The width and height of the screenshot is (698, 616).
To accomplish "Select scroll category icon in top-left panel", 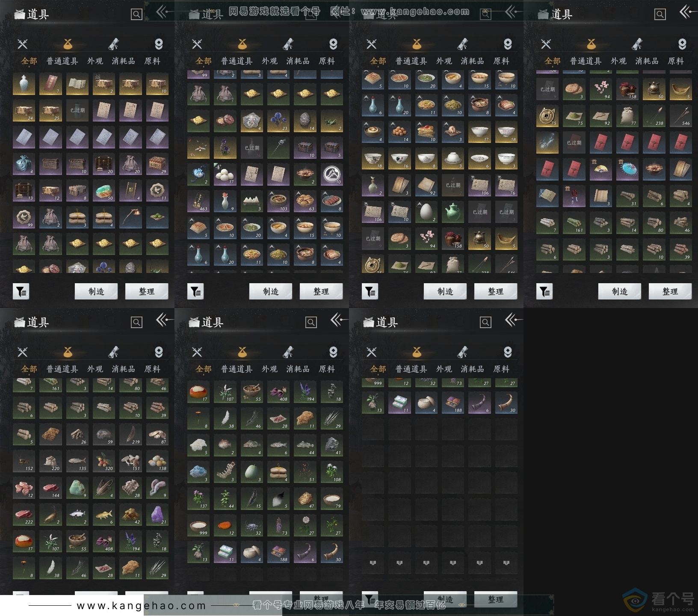I will [113, 44].
